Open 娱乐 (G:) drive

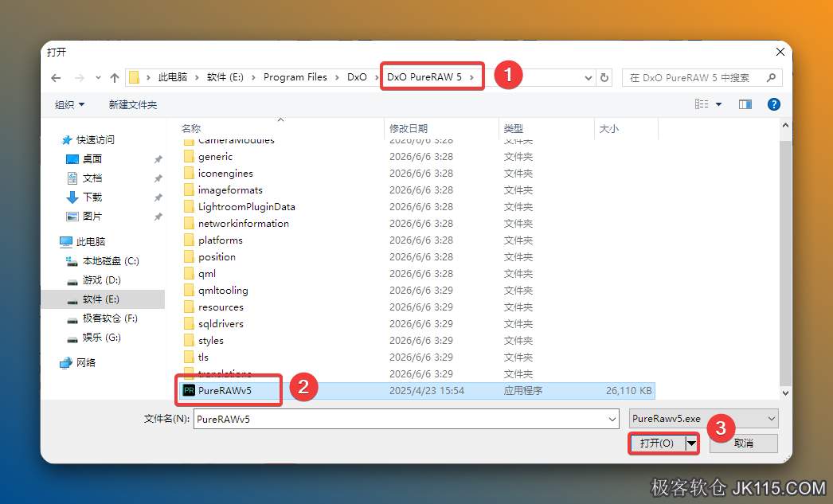coord(101,338)
